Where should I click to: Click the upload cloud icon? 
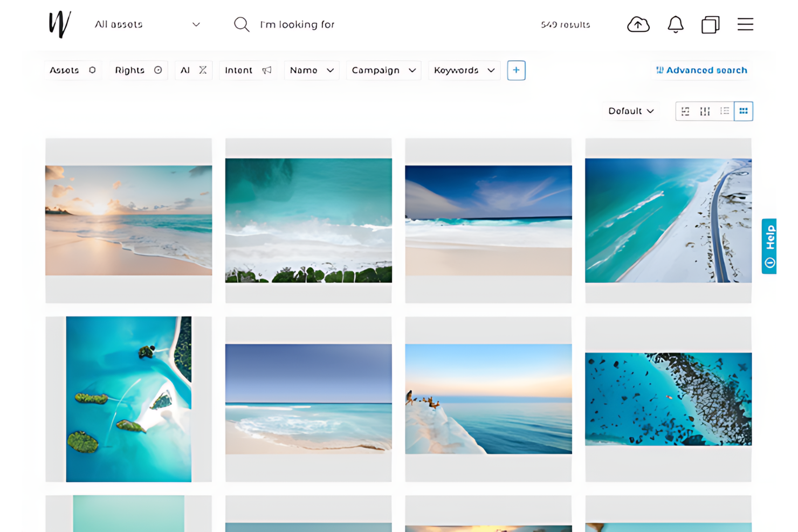tap(638, 24)
